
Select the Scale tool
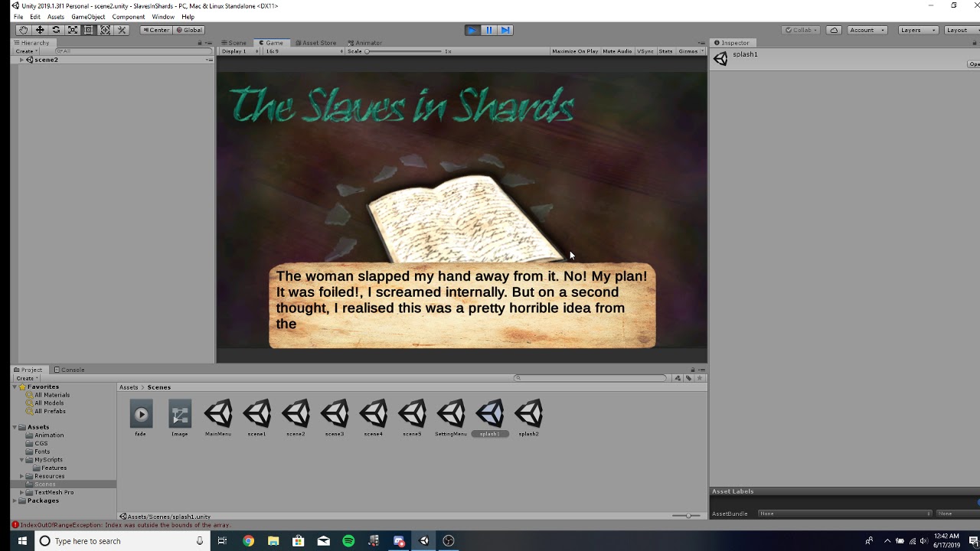[x=72, y=30]
